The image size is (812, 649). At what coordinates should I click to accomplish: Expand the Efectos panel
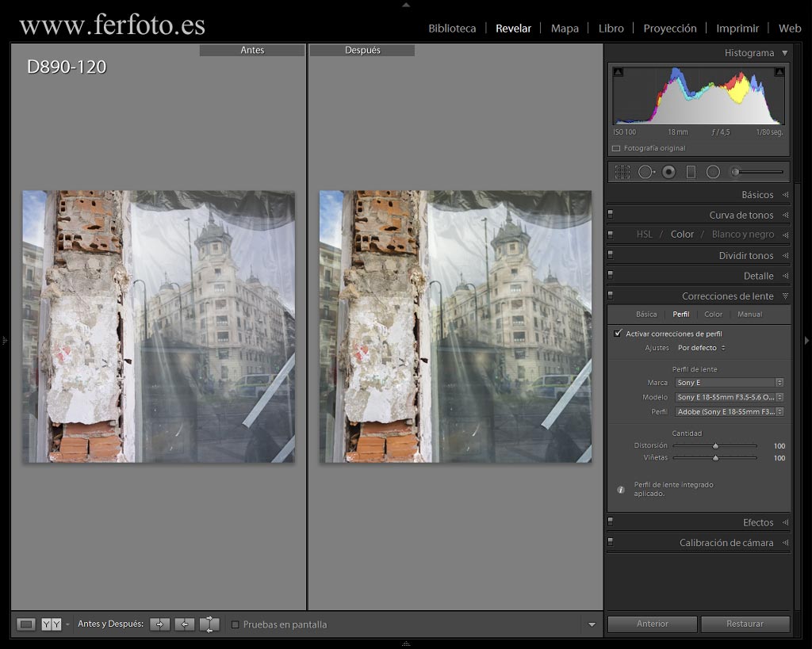[786, 522]
